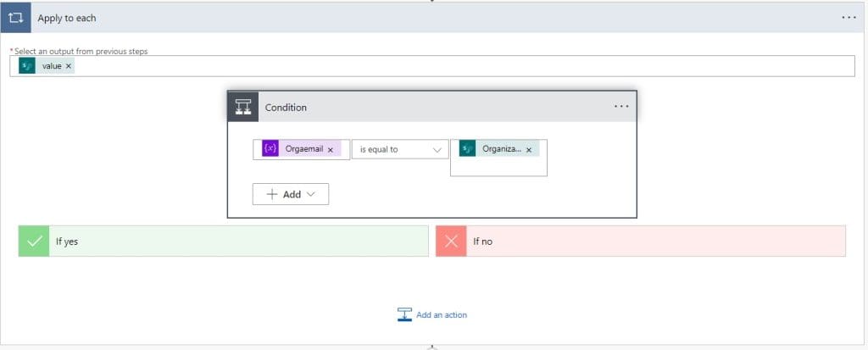
Task: Click the Apply to each title
Action: coord(67,19)
